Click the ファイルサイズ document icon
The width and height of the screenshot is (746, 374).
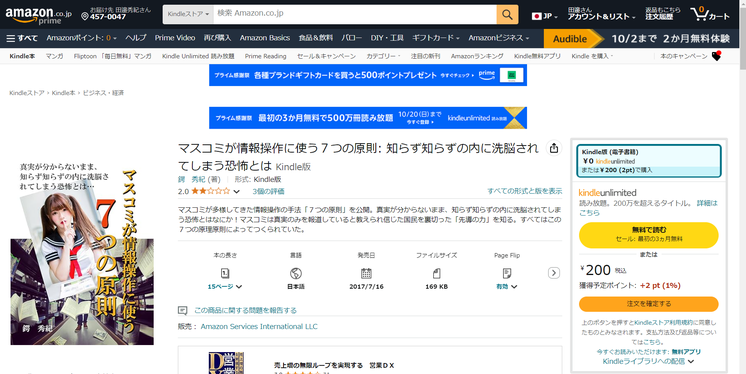(x=436, y=273)
